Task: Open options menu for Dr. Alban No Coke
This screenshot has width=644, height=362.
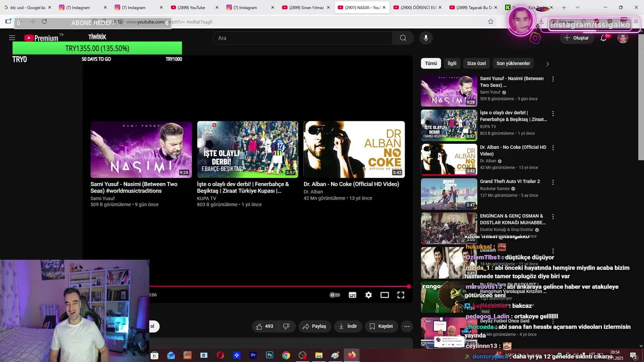Action: click(553, 148)
